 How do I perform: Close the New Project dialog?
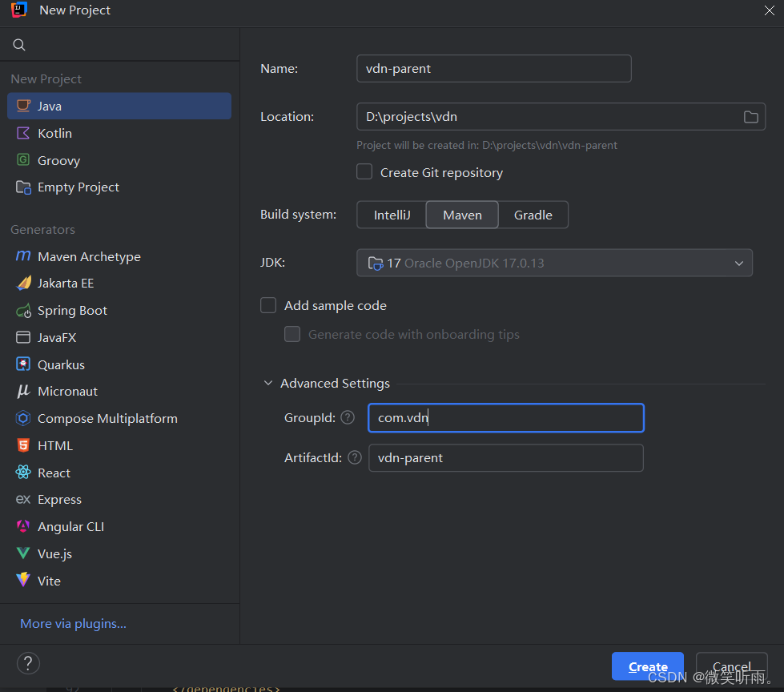pos(769,10)
